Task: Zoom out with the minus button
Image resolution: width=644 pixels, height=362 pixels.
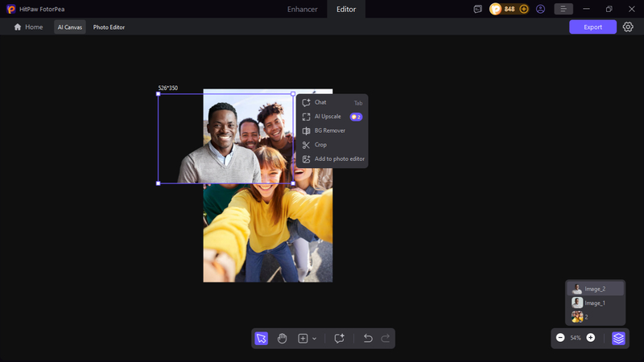Action: click(x=560, y=337)
